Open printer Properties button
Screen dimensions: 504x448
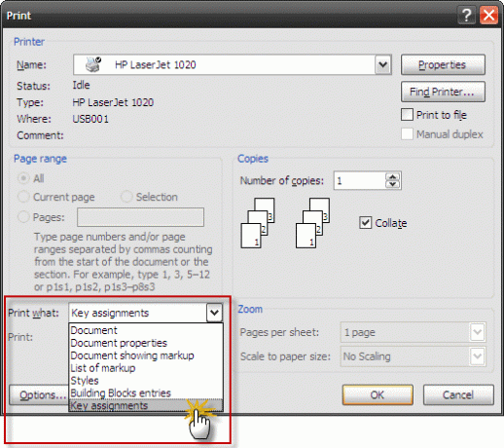[x=443, y=64]
